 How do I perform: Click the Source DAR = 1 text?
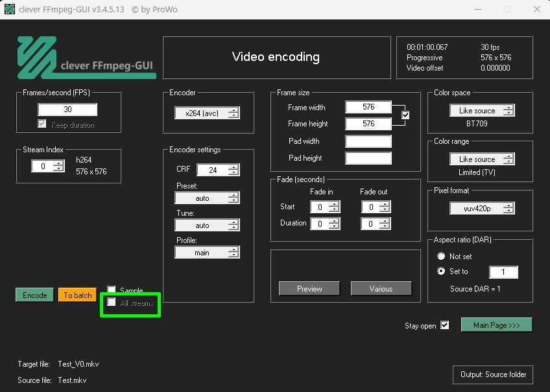click(475, 289)
